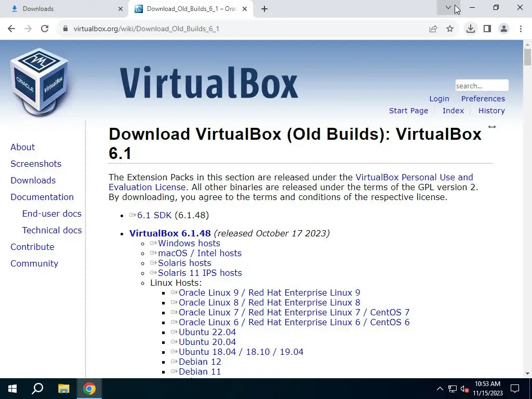The image size is (532, 399).
Task: Open the tab search dropdown chevron
Action: [x=448, y=7]
